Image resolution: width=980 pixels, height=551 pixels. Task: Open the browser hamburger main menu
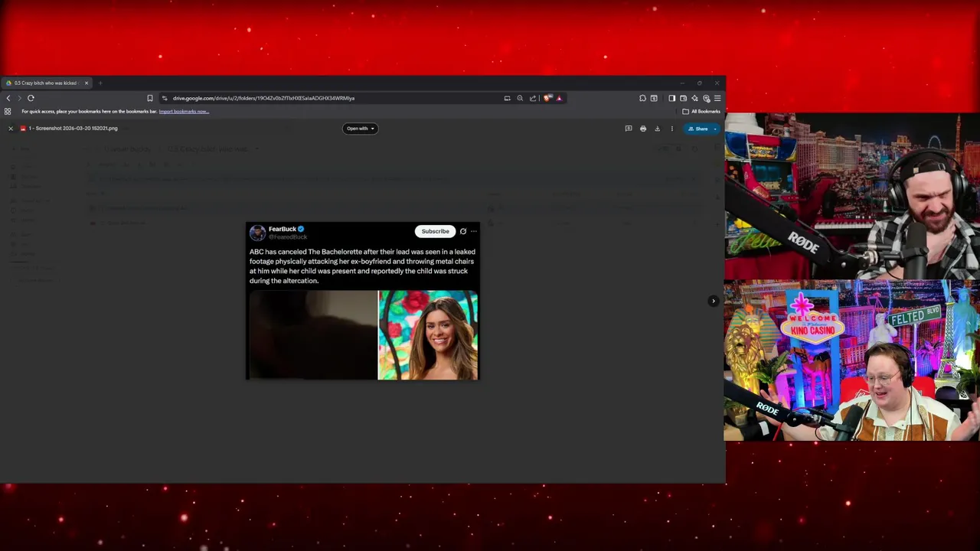pos(717,98)
